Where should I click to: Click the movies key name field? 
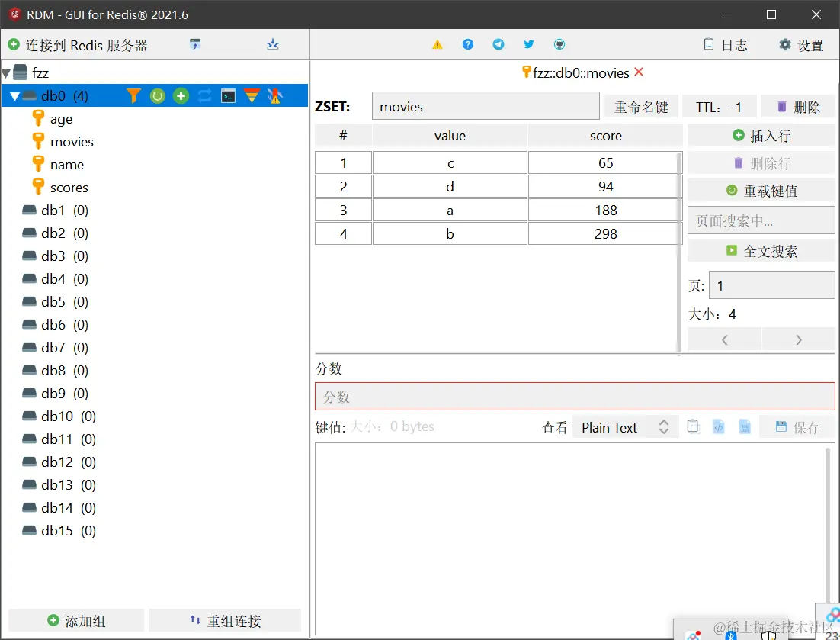coord(486,106)
